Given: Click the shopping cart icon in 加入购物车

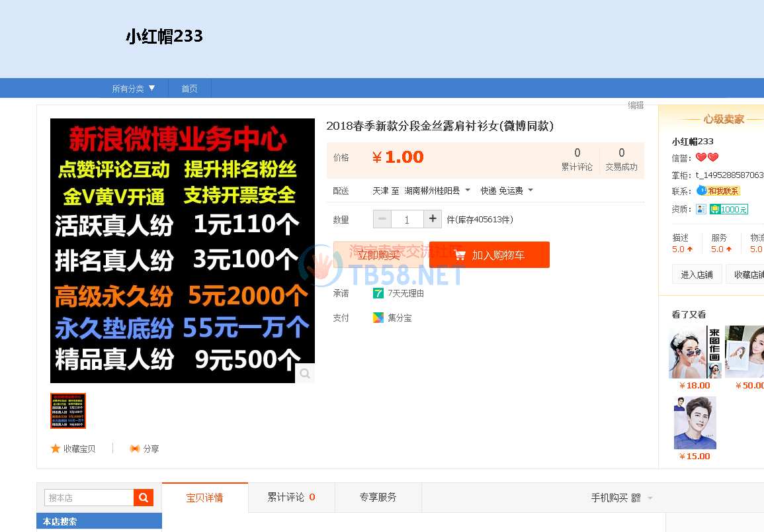Looking at the screenshot, I should pyautogui.click(x=460, y=255).
